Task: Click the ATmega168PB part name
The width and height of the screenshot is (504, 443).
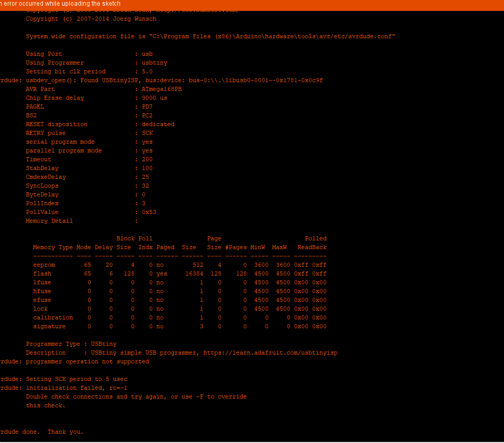Action: pyautogui.click(x=161, y=89)
